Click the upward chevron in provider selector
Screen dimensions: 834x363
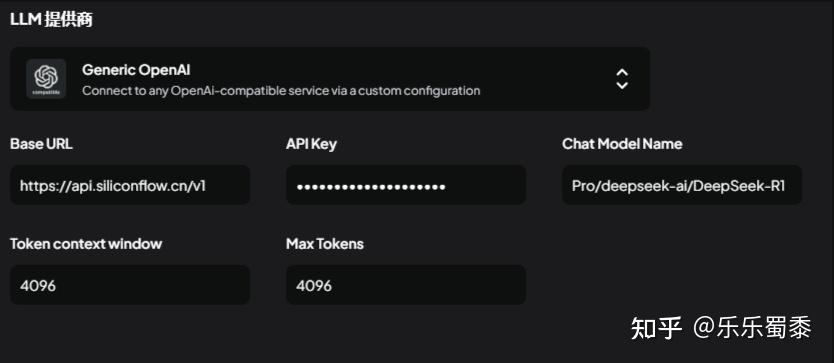(x=622, y=72)
